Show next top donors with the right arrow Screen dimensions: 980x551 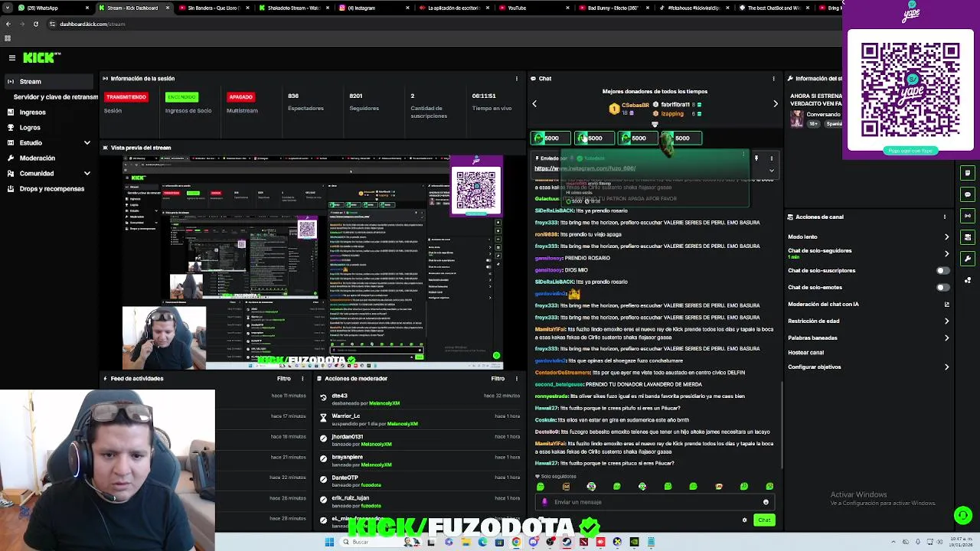[775, 103]
